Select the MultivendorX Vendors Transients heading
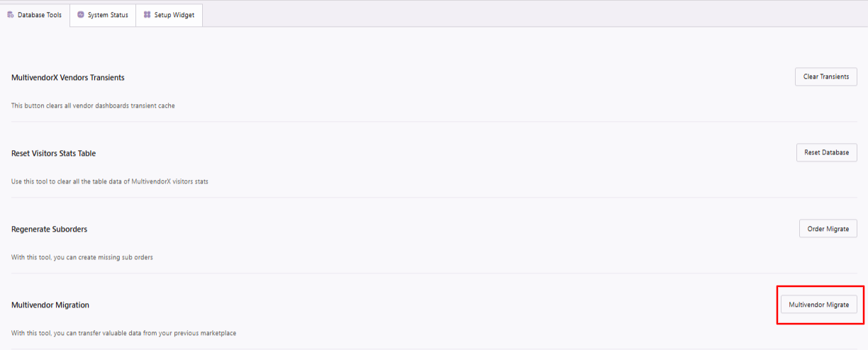The image size is (868, 350). click(68, 77)
